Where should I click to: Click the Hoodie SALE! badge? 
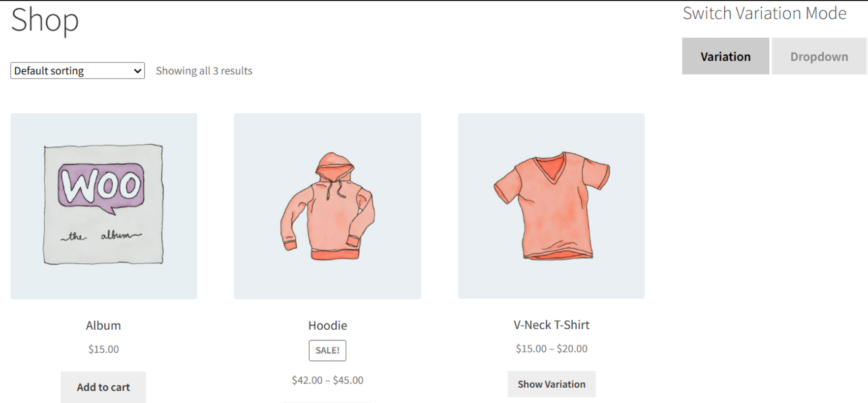(x=328, y=350)
